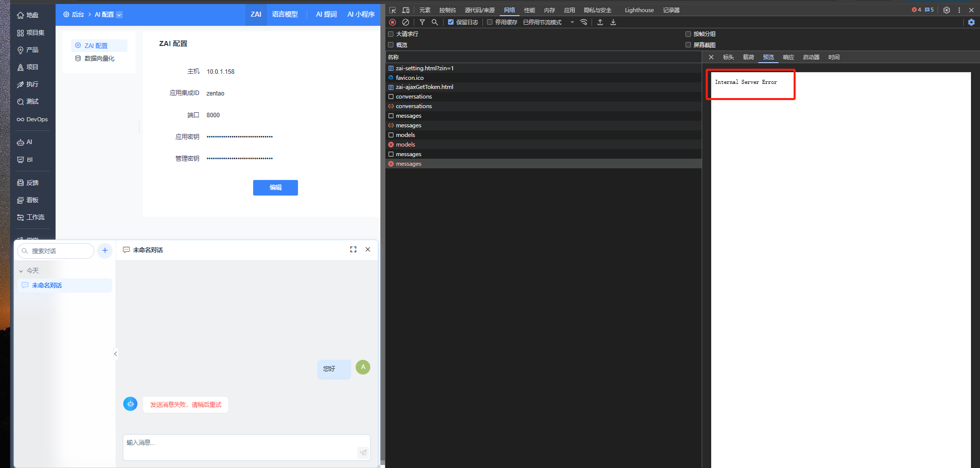Screen dimensions: 980x468
Task: Open blue Network settings gear
Action: pos(971,22)
